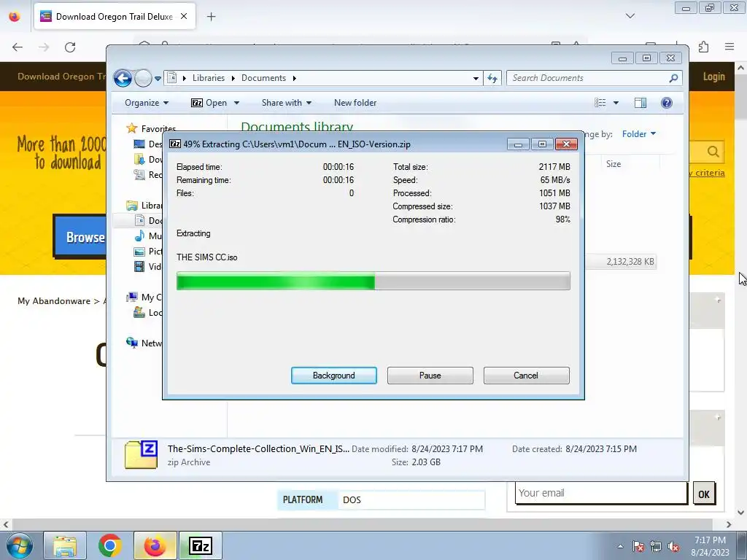Click the OK button beside email field
747x560 pixels.
pyautogui.click(x=704, y=494)
